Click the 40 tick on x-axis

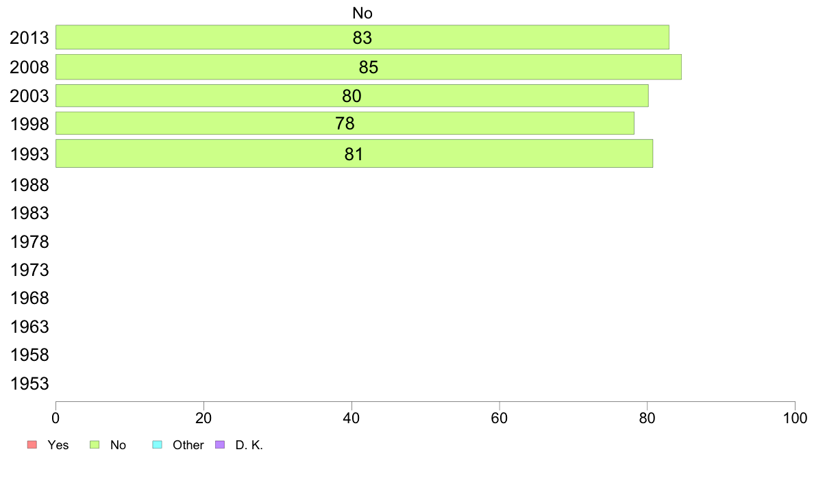tap(351, 418)
